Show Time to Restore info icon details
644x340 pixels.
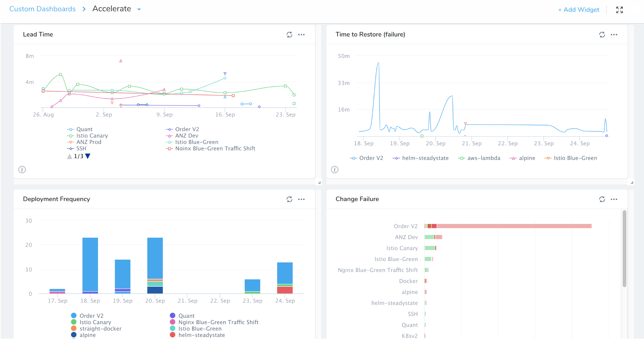click(x=335, y=170)
